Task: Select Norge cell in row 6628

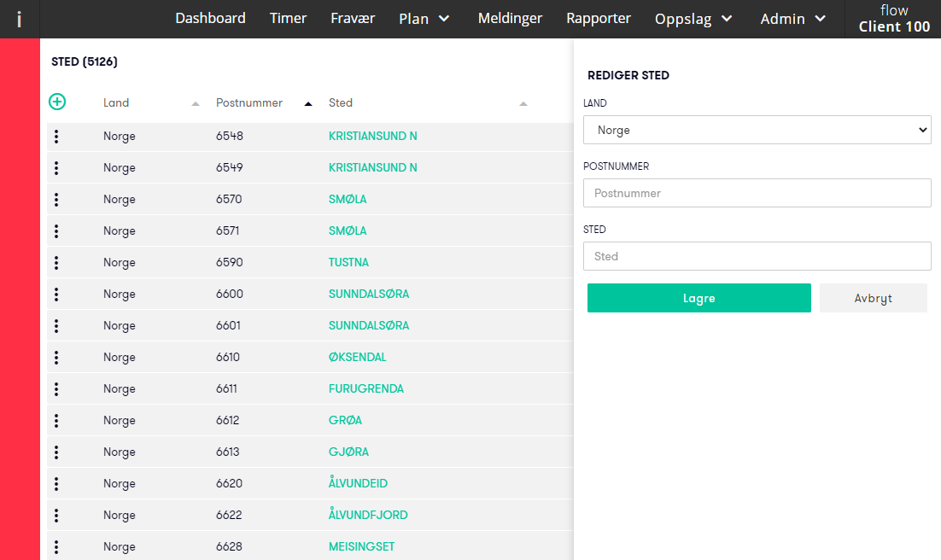Action: [119, 547]
